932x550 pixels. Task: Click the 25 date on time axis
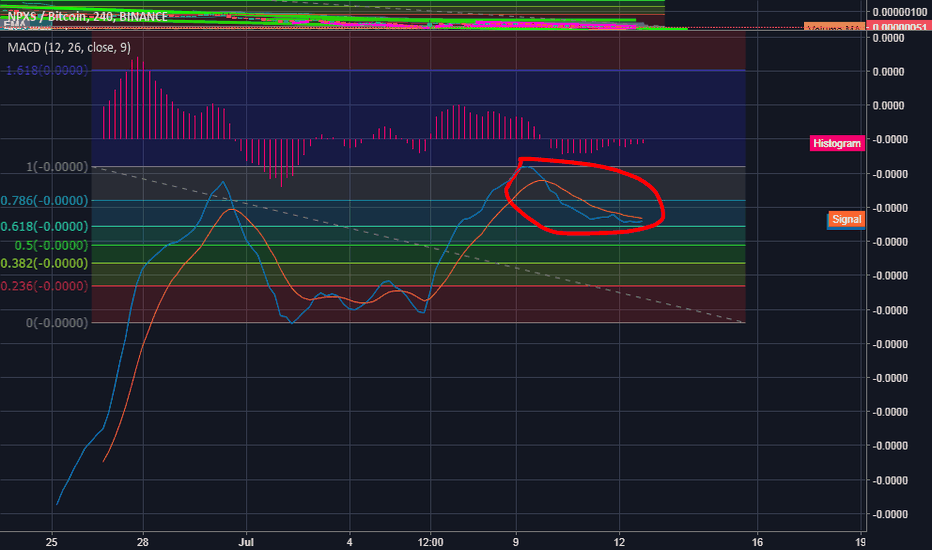52,542
